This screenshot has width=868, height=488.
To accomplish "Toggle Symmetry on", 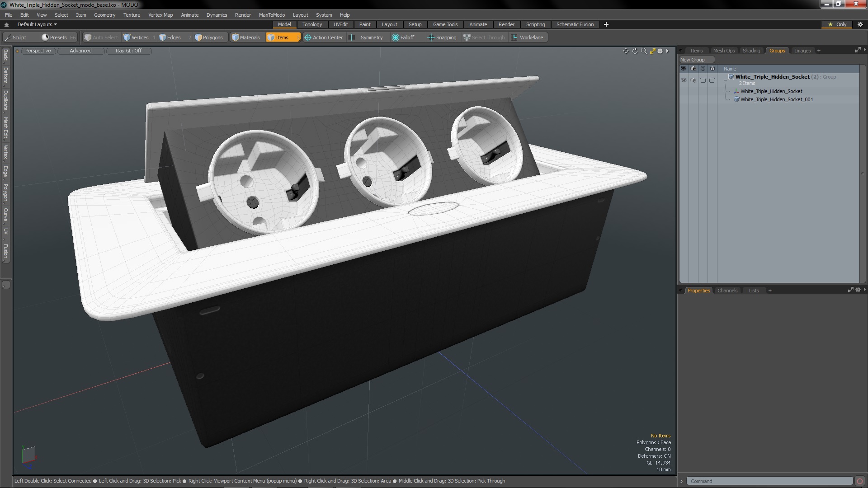I will tap(367, 38).
